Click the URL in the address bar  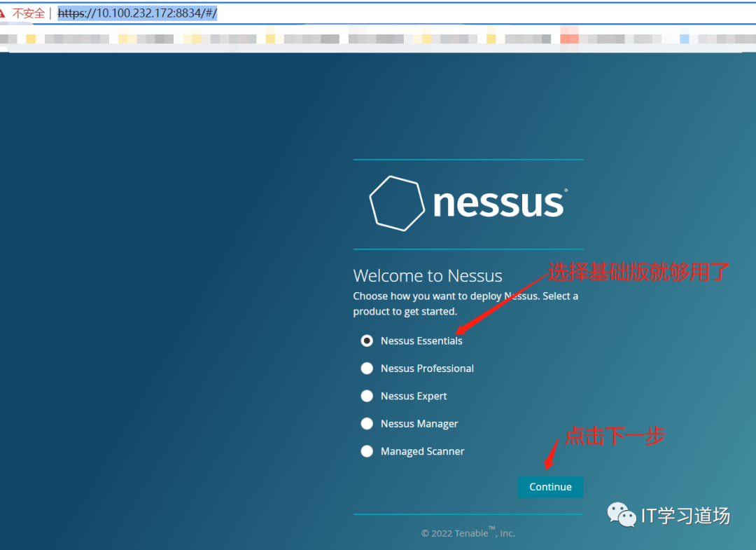click(137, 13)
